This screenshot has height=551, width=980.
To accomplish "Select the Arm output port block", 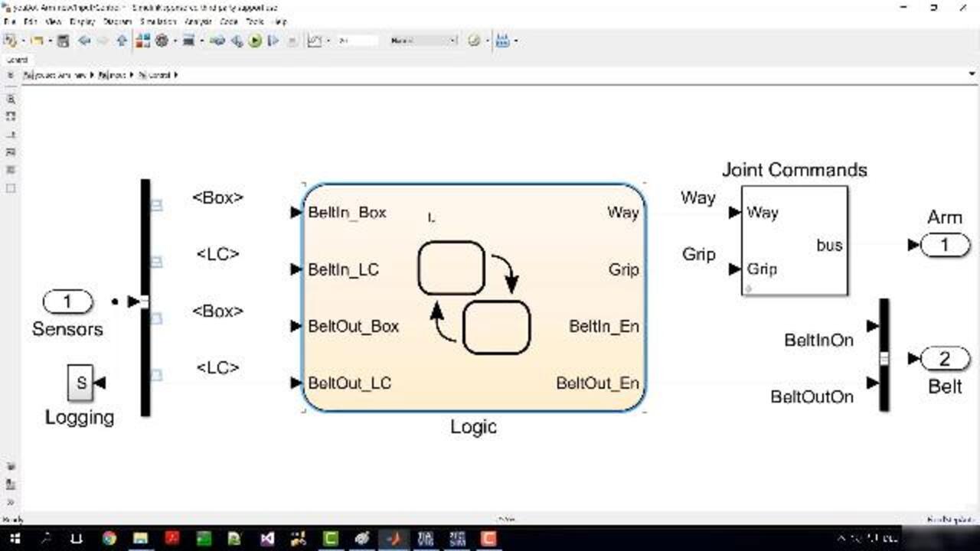I will 944,245.
